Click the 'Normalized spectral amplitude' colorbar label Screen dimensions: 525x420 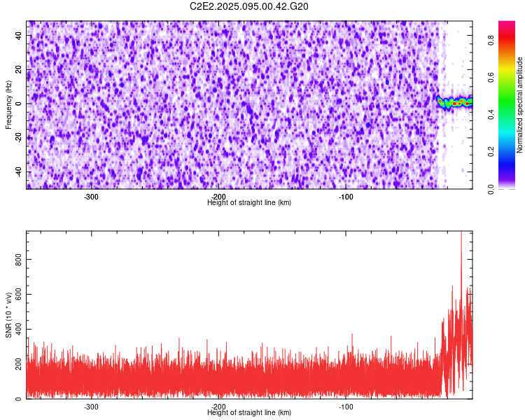[x=519, y=105]
